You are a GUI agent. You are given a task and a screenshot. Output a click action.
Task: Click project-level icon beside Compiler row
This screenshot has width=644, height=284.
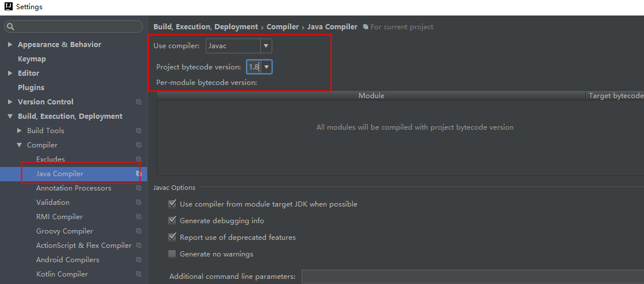pyautogui.click(x=139, y=145)
